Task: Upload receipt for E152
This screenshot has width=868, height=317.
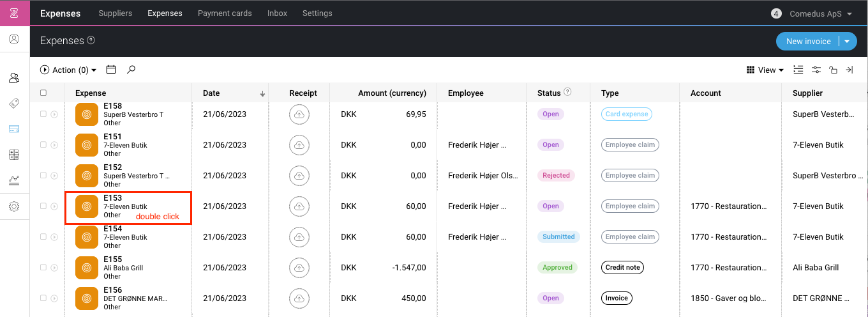Action: pos(298,176)
